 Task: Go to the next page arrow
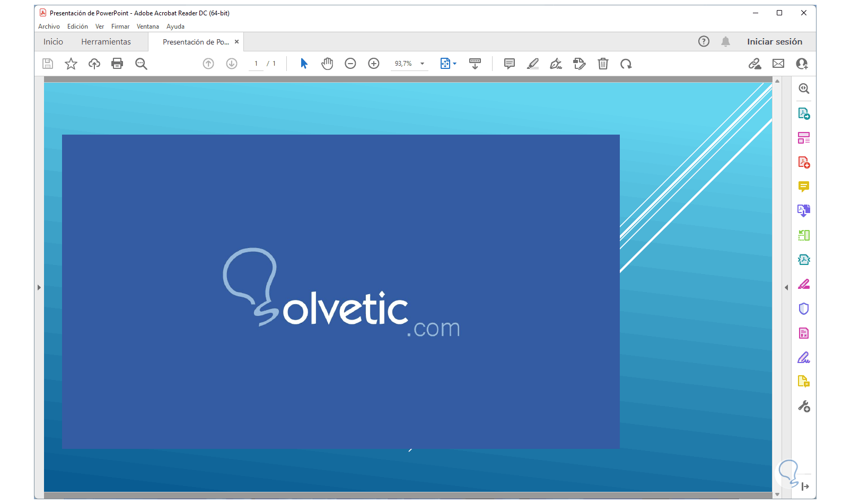point(232,64)
